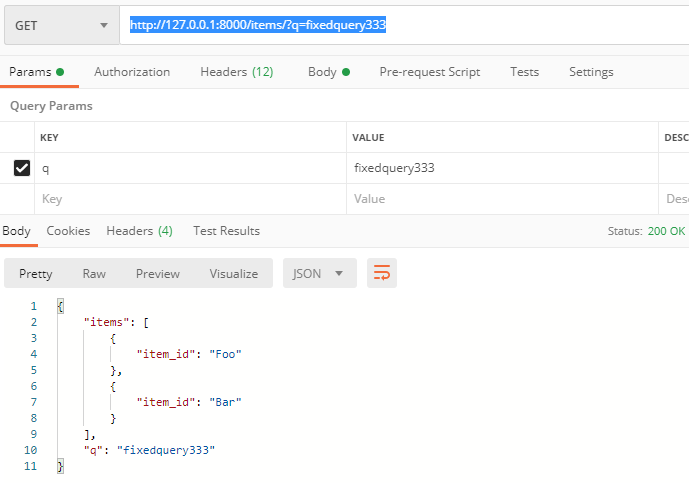Click the fixedquery333 value cell

coord(500,168)
